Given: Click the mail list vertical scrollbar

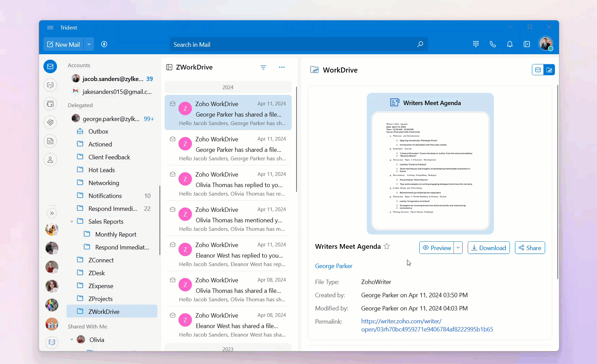Looking at the screenshot, I should (296, 139).
